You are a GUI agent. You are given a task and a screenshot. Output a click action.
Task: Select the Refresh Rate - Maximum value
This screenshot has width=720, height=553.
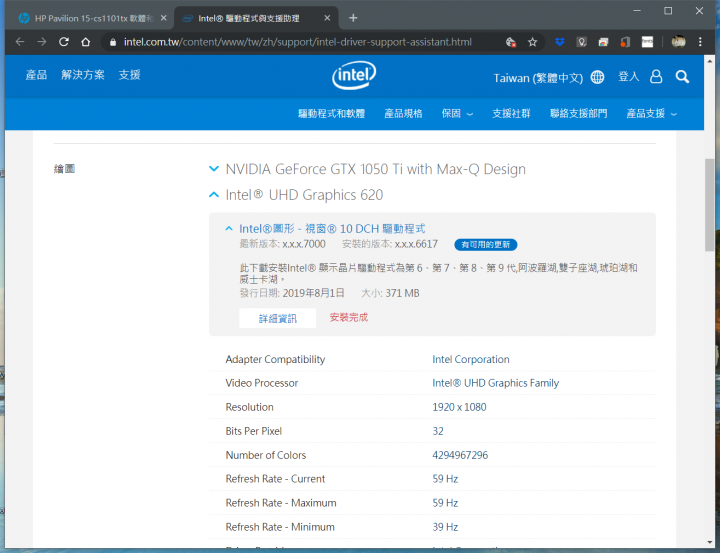click(445, 503)
